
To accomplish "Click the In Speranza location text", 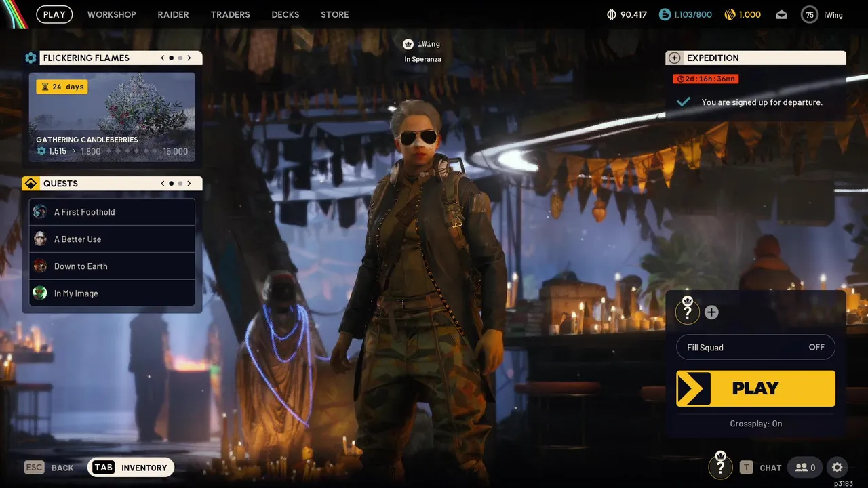I will 422,59.
